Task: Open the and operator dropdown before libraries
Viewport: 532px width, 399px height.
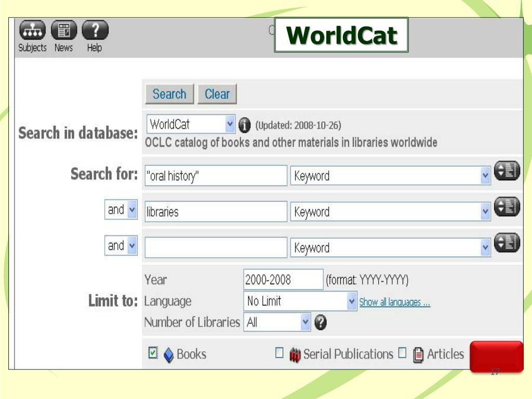Action: pos(121,209)
